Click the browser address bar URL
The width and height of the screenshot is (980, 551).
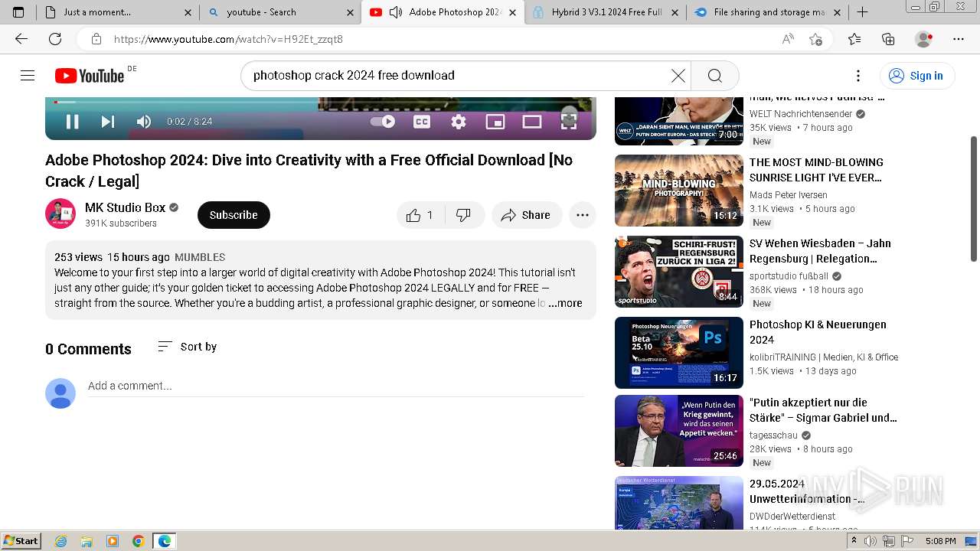coord(228,39)
